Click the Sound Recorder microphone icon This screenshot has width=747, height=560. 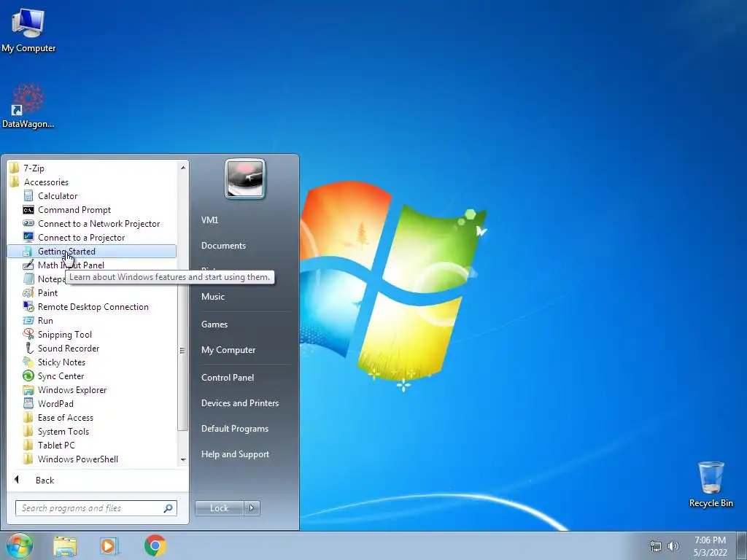[28, 348]
